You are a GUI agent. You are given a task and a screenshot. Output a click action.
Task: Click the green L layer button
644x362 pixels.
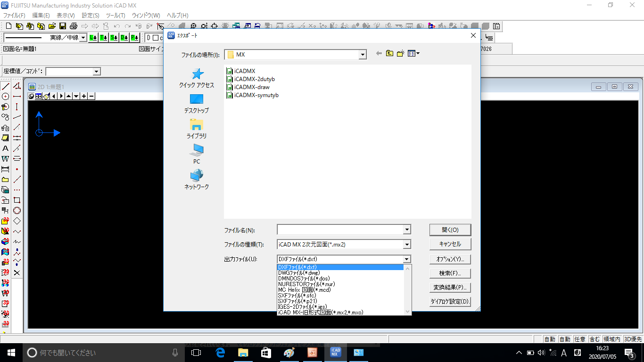pos(93,38)
